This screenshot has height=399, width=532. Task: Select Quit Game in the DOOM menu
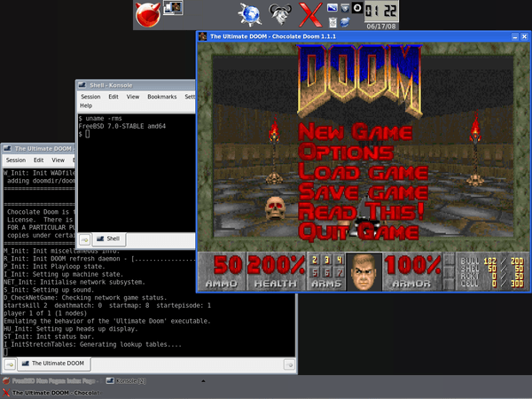click(358, 231)
